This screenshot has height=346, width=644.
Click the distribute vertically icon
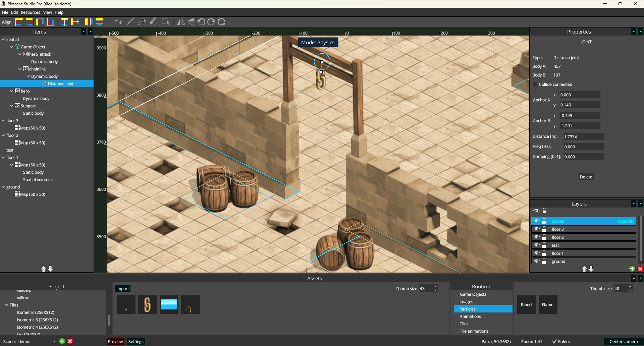(99, 22)
